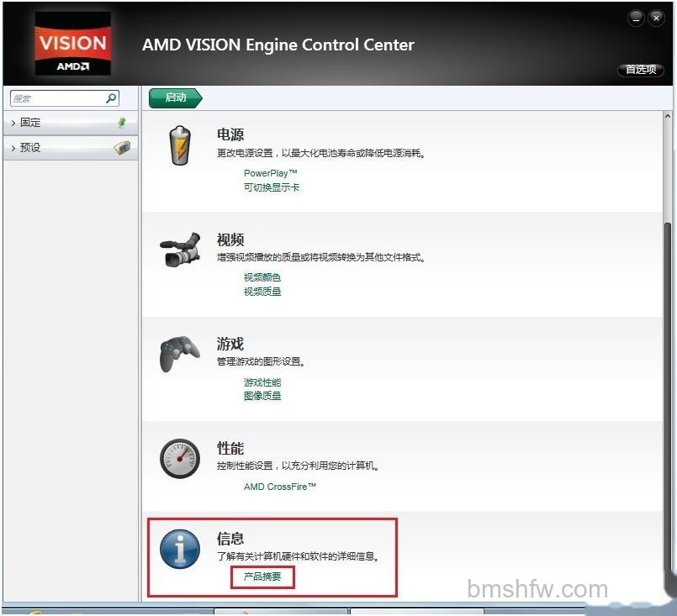The height and width of the screenshot is (616, 677).
Task: Select the green 启动 tab
Action: [x=175, y=98]
